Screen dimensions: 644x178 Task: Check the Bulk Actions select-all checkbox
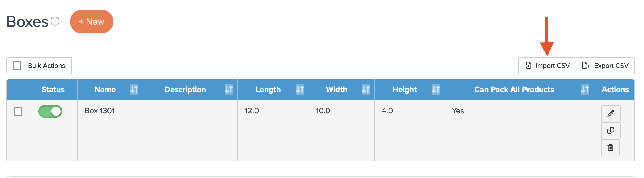[17, 66]
